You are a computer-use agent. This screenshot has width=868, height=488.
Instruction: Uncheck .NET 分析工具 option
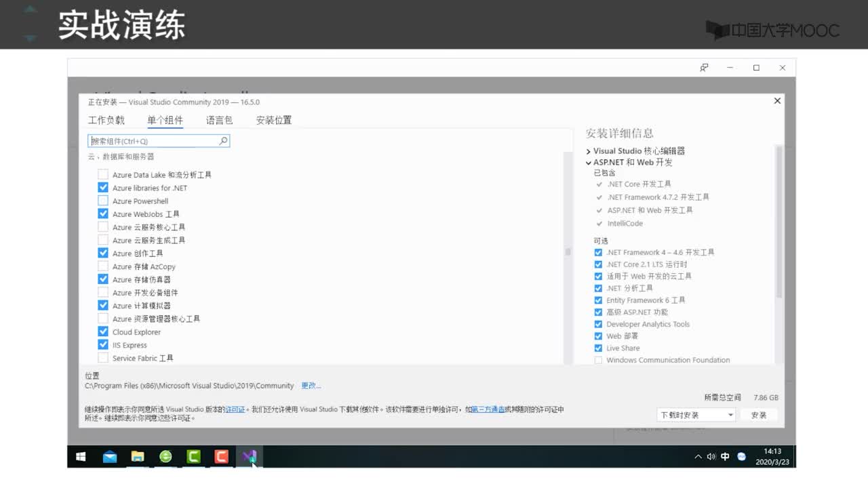[x=598, y=288]
